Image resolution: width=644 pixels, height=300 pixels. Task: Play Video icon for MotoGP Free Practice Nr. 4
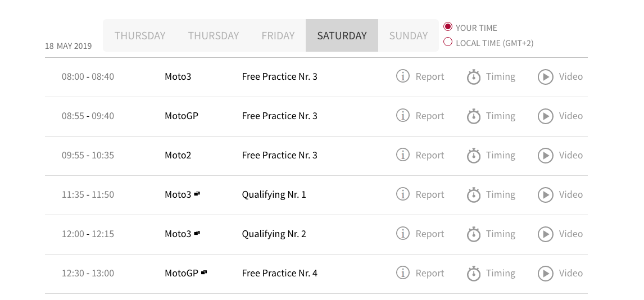546,274
